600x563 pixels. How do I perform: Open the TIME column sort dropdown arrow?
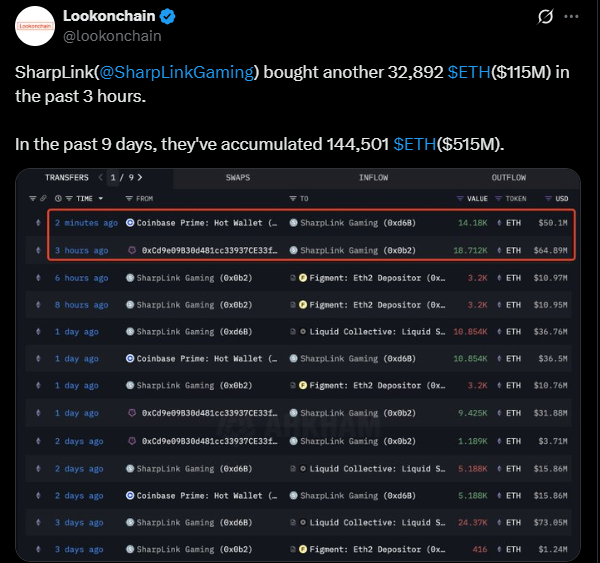point(101,199)
